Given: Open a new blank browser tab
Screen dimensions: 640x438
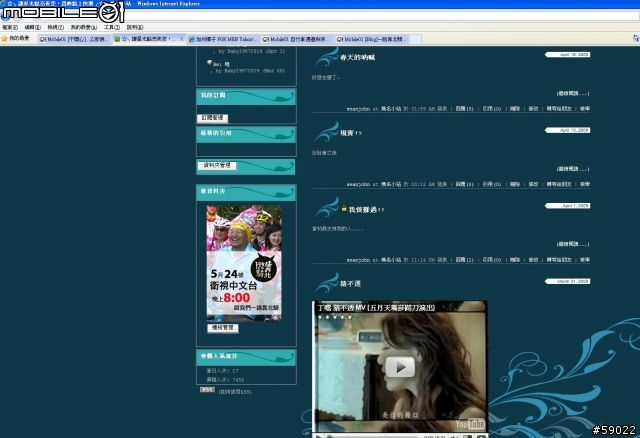Looking at the screenshot, I should tap(415, 39).
